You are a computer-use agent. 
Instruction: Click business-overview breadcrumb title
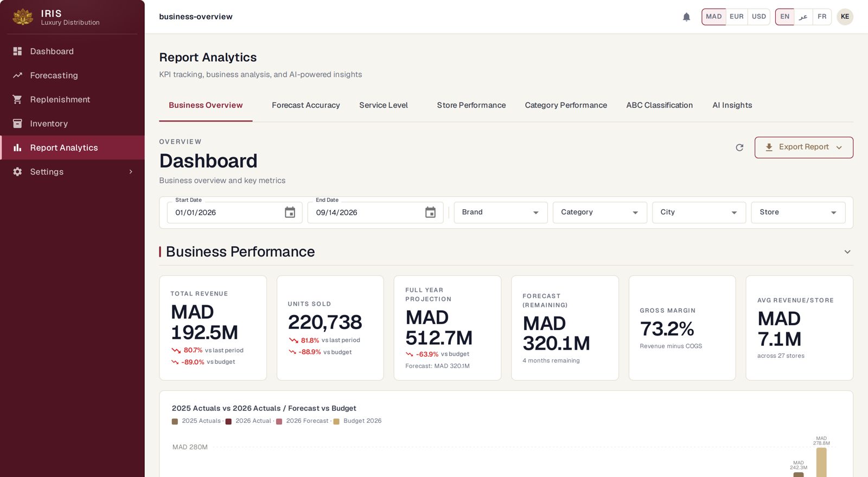coord(196,17)
